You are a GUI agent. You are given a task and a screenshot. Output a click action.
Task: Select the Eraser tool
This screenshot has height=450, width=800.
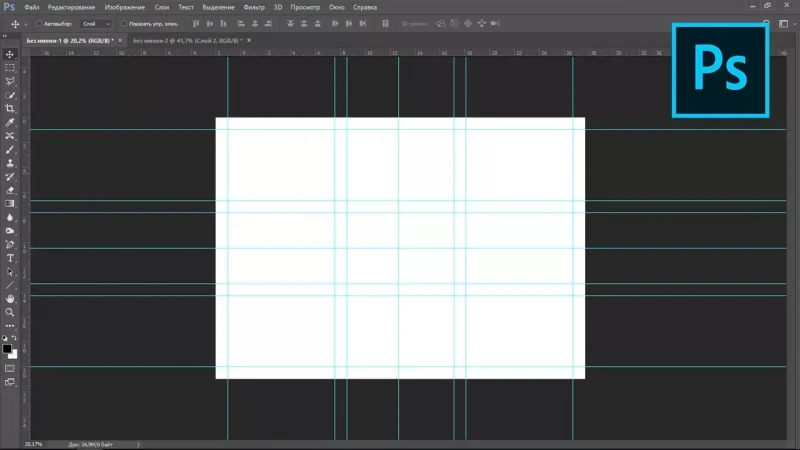pos(10,190)
